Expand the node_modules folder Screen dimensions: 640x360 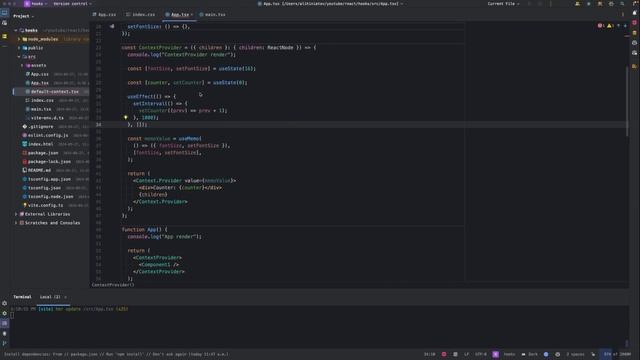click(x=19, y=39)
